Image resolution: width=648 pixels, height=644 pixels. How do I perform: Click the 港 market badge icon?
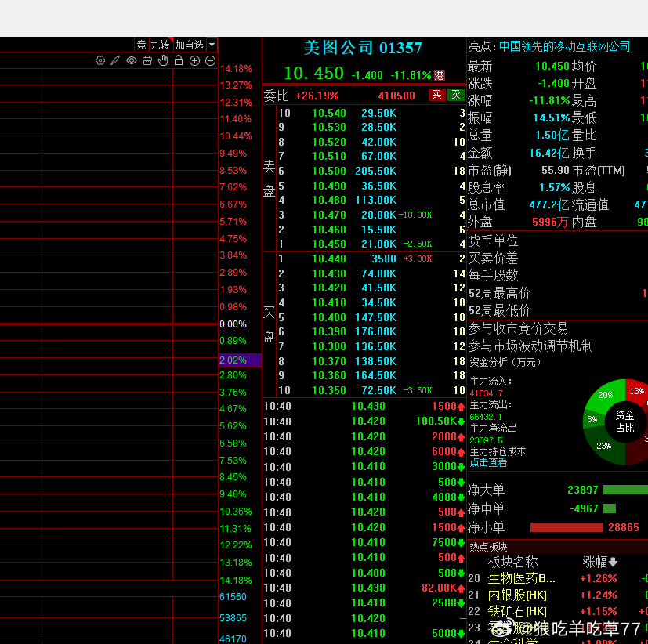tap(439, 75)
